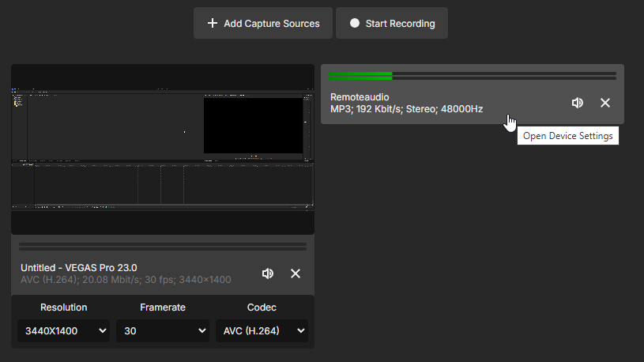Click the VEGAS Pro source audio meter
This screenshot has width=644, height=362.
163,247
